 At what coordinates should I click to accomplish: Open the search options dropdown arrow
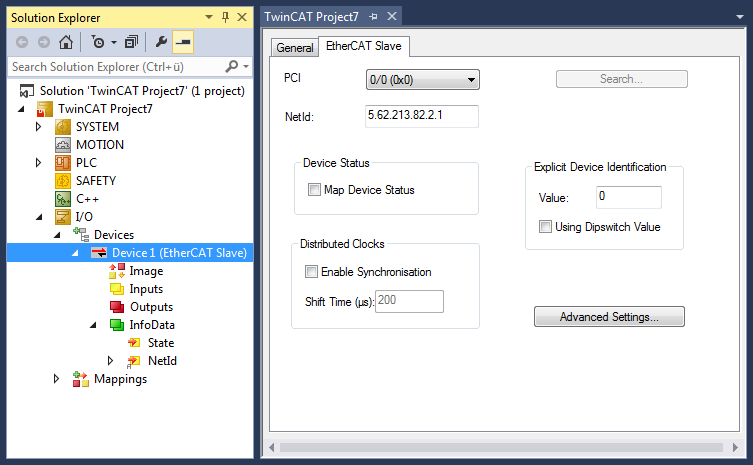tap(246, 66)
